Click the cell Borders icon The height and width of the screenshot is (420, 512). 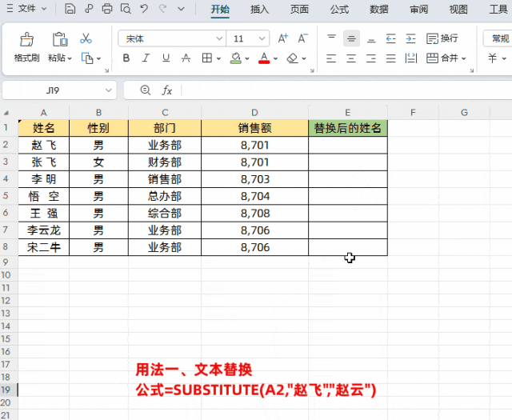[206, 58]
